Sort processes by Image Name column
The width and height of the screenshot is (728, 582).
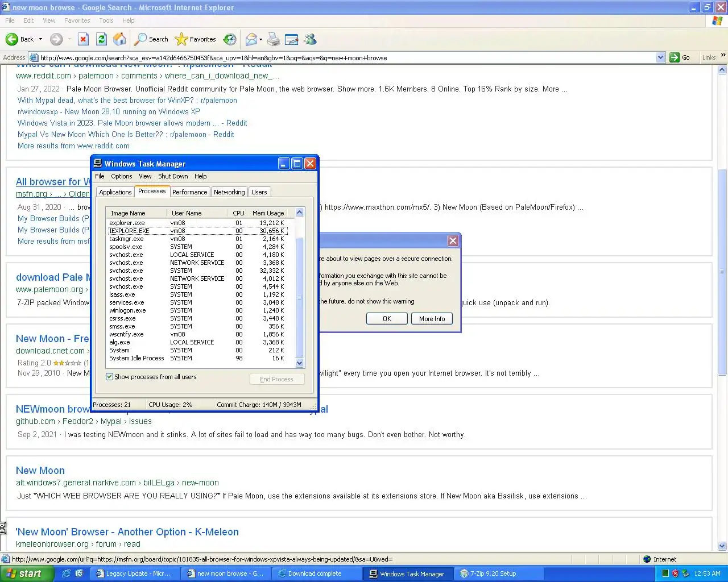(x=136, y=213)
